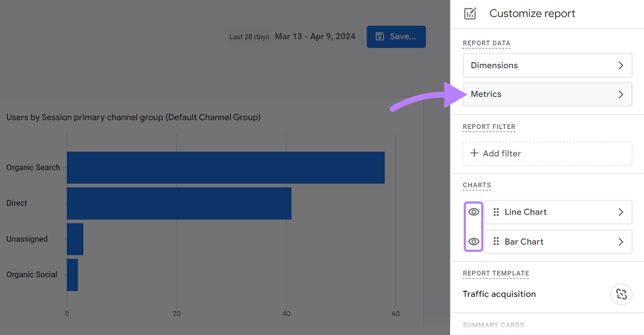Expand the Metrics chevron arrow

coord(621,95)
